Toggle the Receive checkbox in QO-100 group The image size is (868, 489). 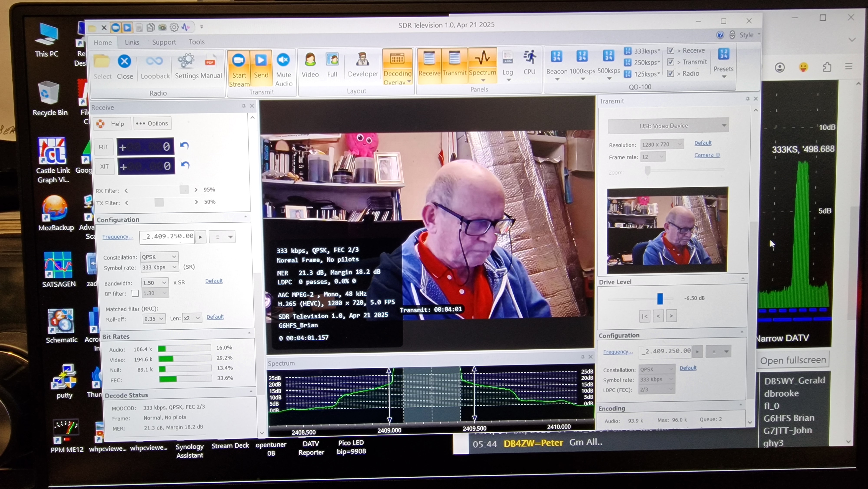click(671, 50)
